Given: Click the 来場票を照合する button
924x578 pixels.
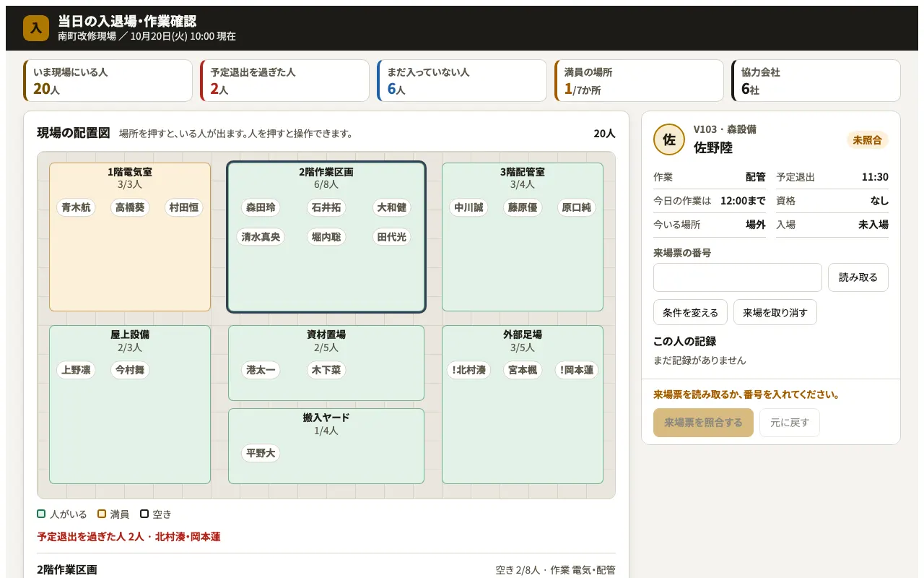Looking at the screenshot, I should click(703, 423).
